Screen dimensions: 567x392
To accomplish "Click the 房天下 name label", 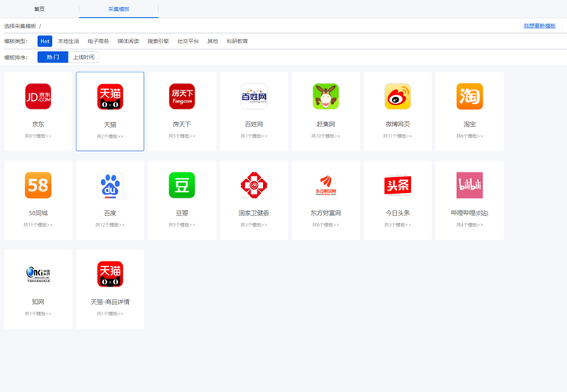I will pos(182,124).
